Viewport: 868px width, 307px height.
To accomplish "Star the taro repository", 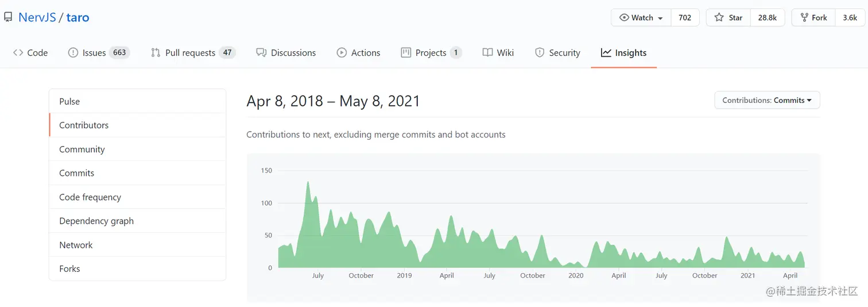I will (x=728, y=18).
